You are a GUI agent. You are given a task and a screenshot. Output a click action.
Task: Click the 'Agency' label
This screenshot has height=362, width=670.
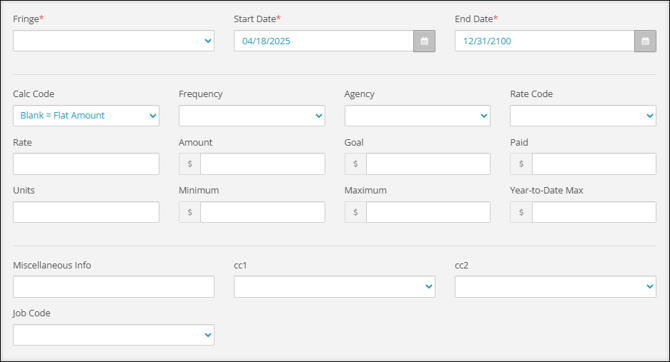pyautogui.click(x=359, y=94)
